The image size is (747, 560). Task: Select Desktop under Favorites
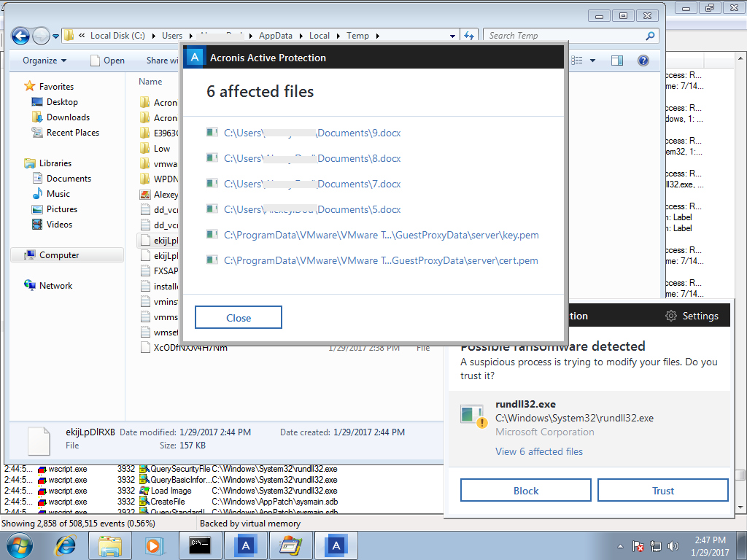[54, 102]
